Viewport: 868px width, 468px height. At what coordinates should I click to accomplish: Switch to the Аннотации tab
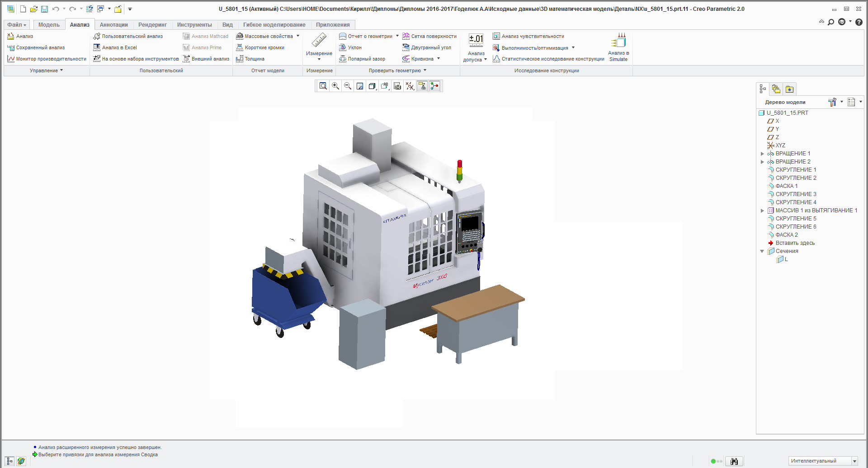tap(114, 25)
